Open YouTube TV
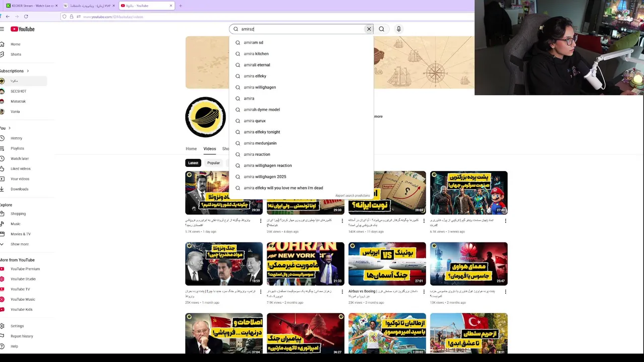644x362 pixels. pyautogui.click(x=20, y=289)
